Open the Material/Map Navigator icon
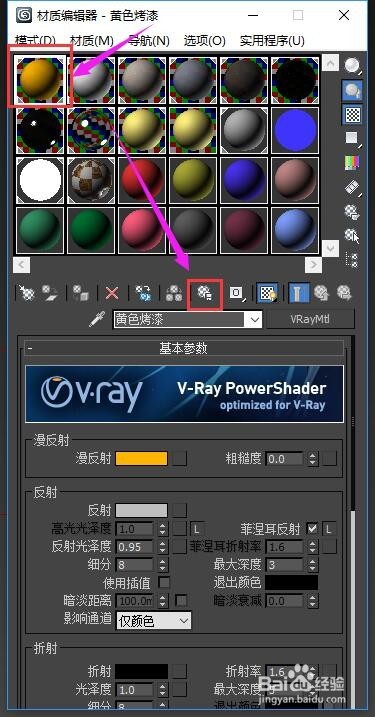The height and width of the screenshot is (717, 375). (352, 259)
